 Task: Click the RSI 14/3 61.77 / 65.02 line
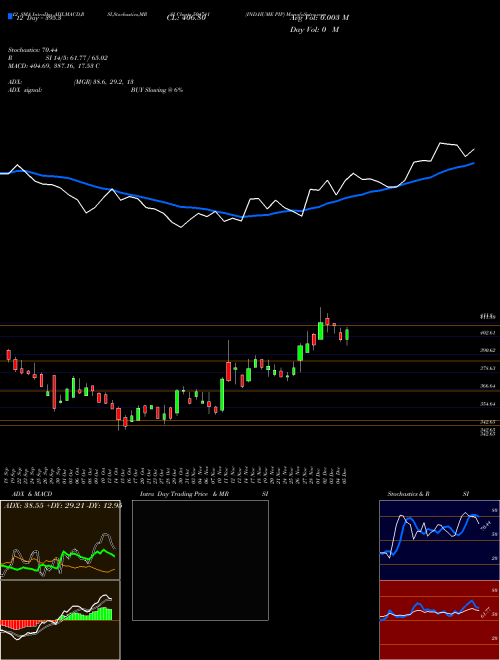click(58, 58)
